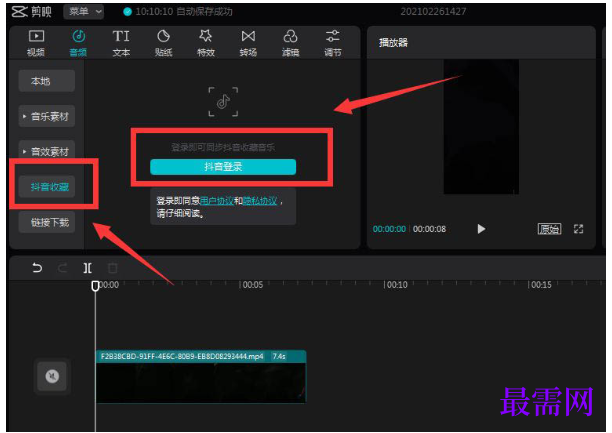This screenshot has height=433, width=612.
Task: Click the current time 00:00:00 display
Action: [389, 229]
